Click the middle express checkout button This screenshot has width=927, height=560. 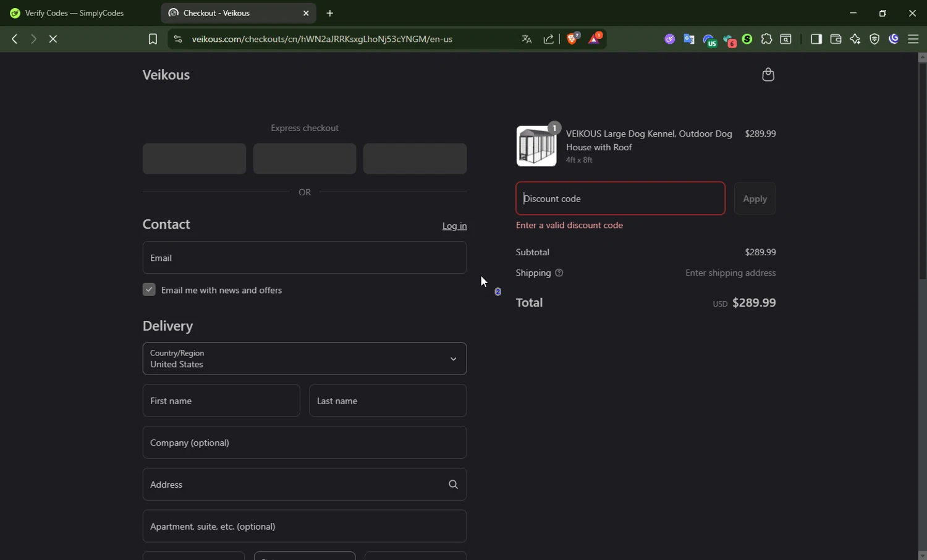click(305, 159)
